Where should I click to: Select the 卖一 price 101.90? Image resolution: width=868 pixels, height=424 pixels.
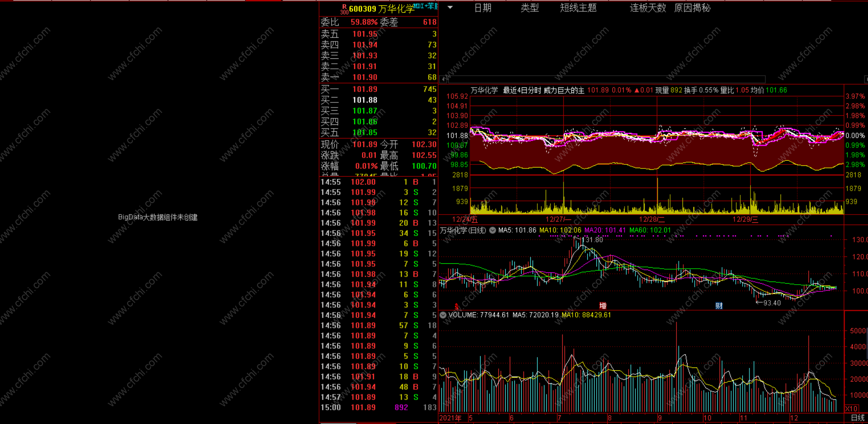[365, 77]
